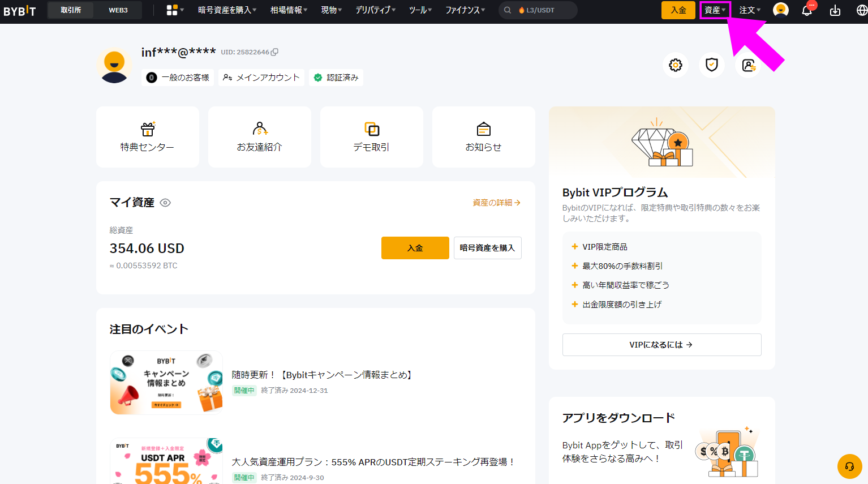Viewport: 868px width, 484px height.
Task: Click the 最大80%の手数料割引 benefit item
Action: (x=617, y=266)
